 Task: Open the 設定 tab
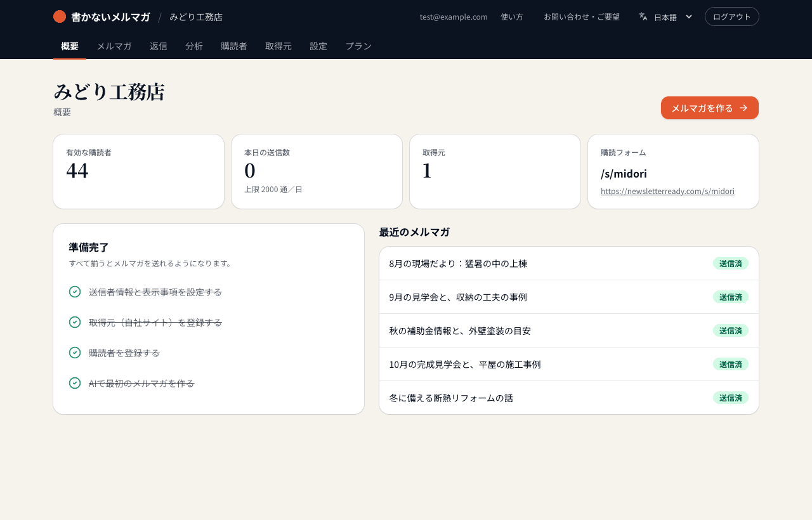click(x=318, y=46)
